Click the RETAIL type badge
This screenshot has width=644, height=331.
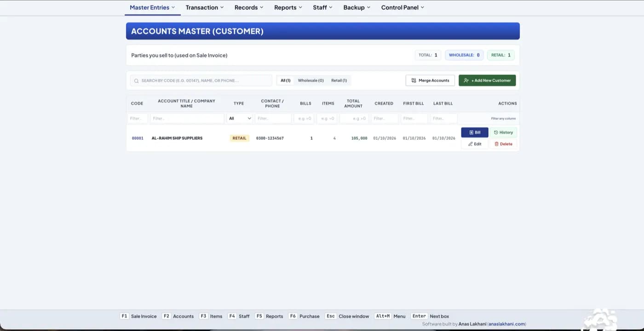[239, 138]
